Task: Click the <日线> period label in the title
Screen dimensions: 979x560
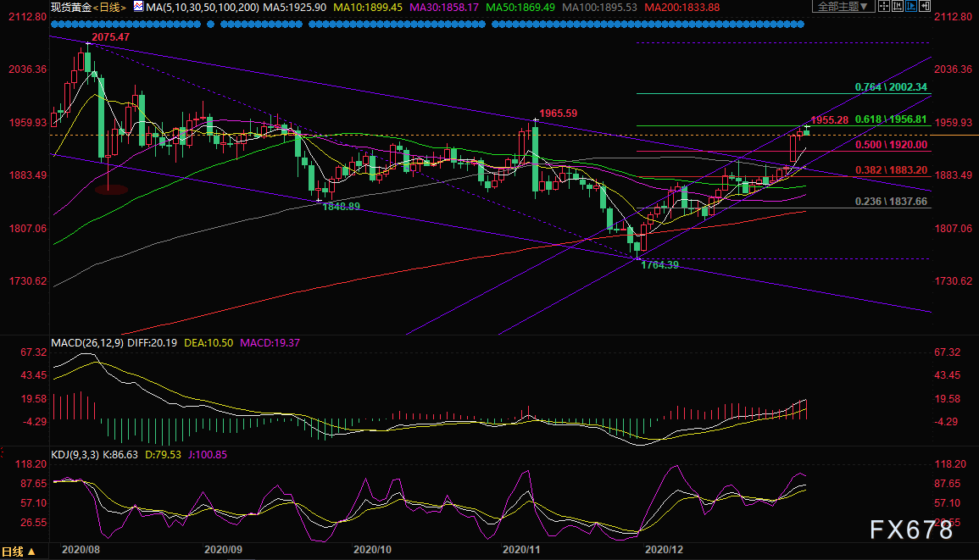Action: pos(109,7)
